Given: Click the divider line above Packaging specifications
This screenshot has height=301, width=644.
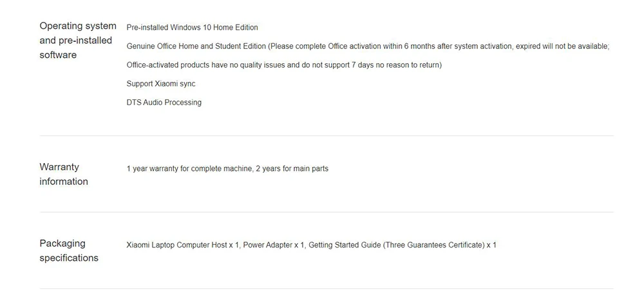Looking at the screenshot, I should pyautogui.click(x=327, y=212).
